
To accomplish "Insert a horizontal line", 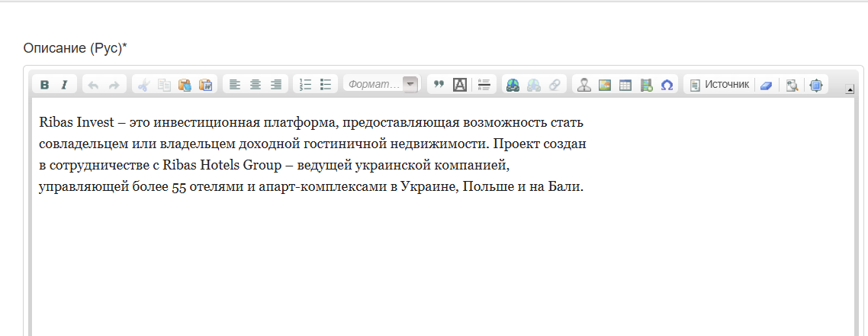I will 484,85.
